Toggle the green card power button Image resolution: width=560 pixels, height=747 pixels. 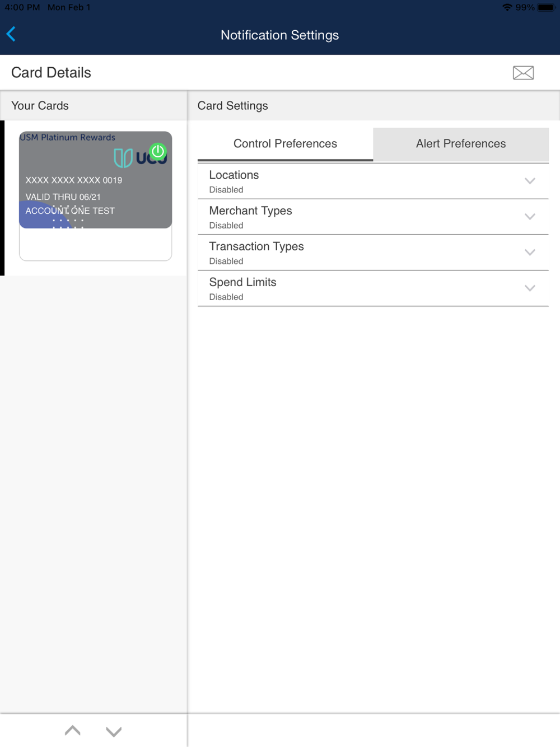158,151
